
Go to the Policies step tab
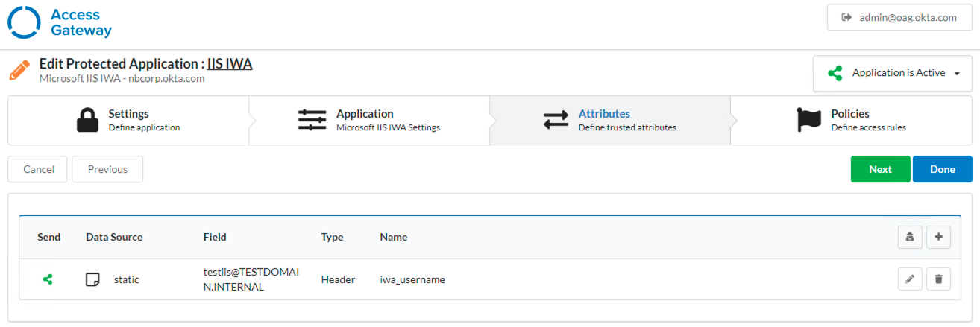click(x=850, y=120)
